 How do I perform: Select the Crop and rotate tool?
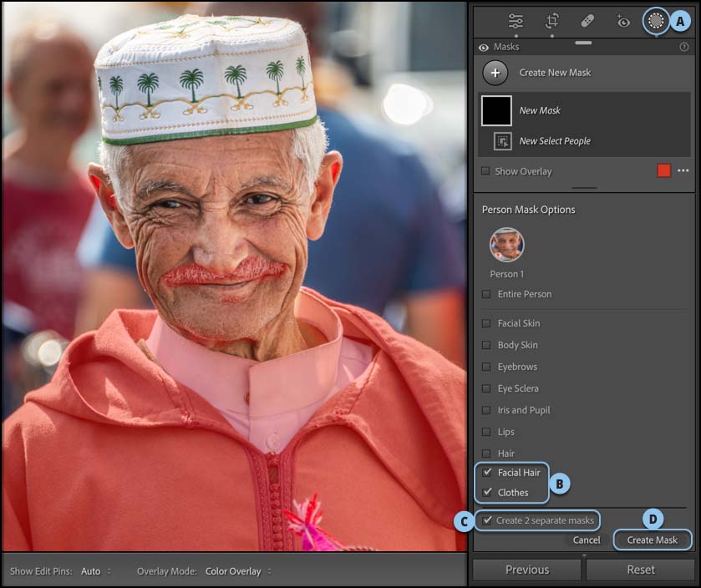pos(551,21)
